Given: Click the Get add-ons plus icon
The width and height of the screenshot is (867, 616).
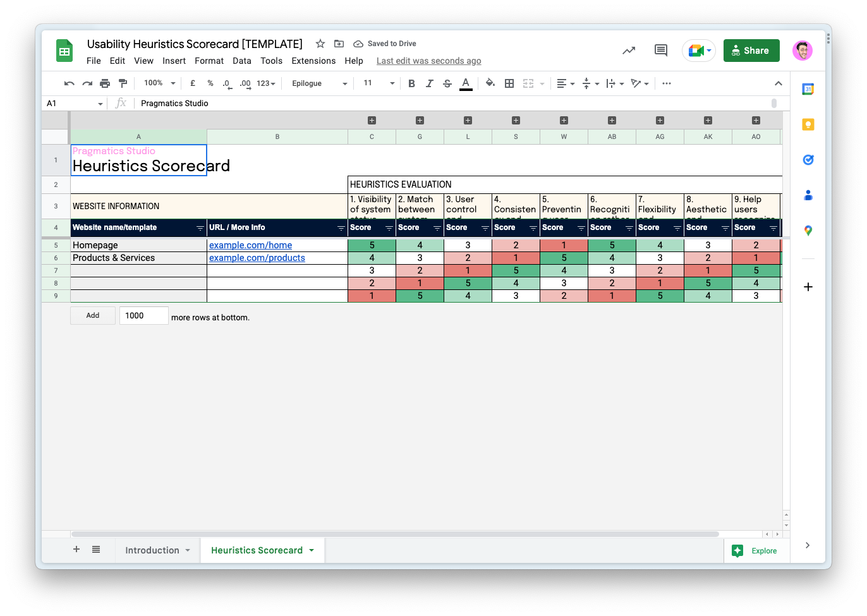Looking at the screenshot, I should (x=808, y=287).
